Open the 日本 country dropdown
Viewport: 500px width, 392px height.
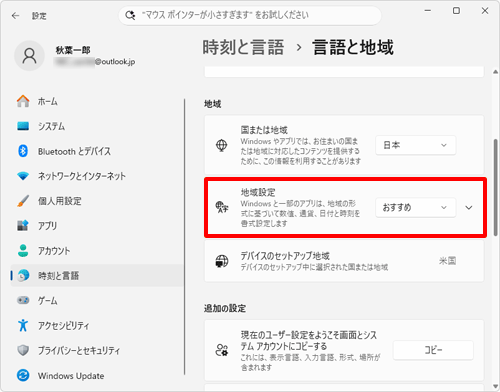[415, 145]
